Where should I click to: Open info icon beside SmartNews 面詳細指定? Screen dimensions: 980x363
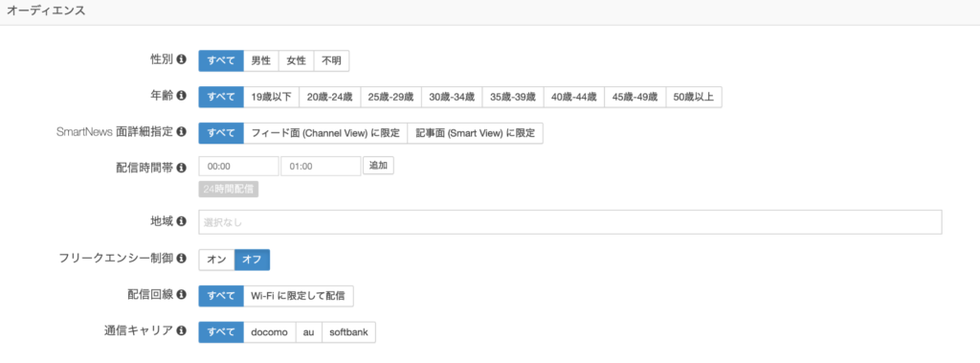click(181, 132)
